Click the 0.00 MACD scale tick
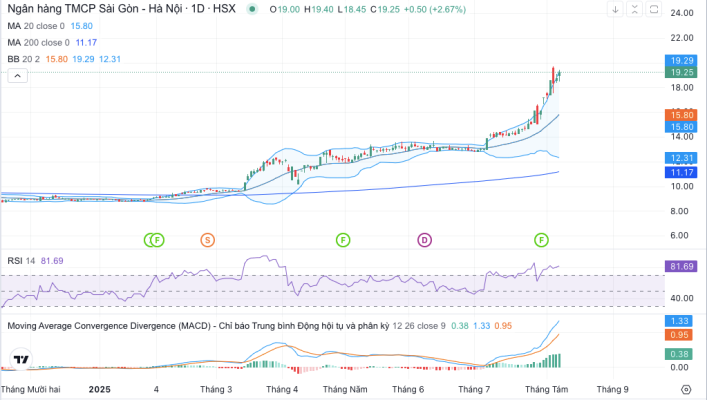The image size is (707, 400). (x=679, y=367)
